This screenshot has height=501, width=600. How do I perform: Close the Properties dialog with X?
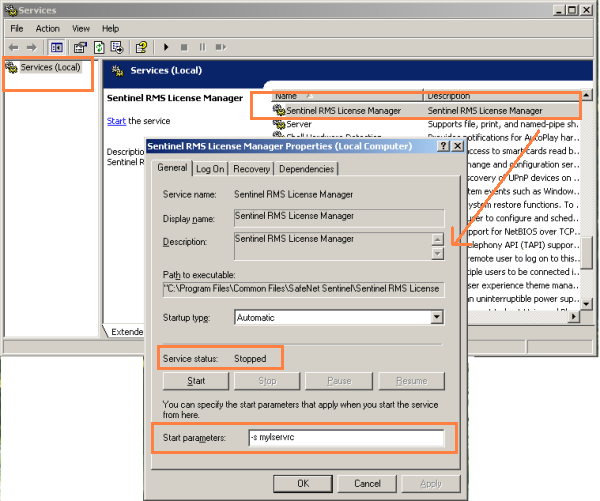tap(458, 146)
